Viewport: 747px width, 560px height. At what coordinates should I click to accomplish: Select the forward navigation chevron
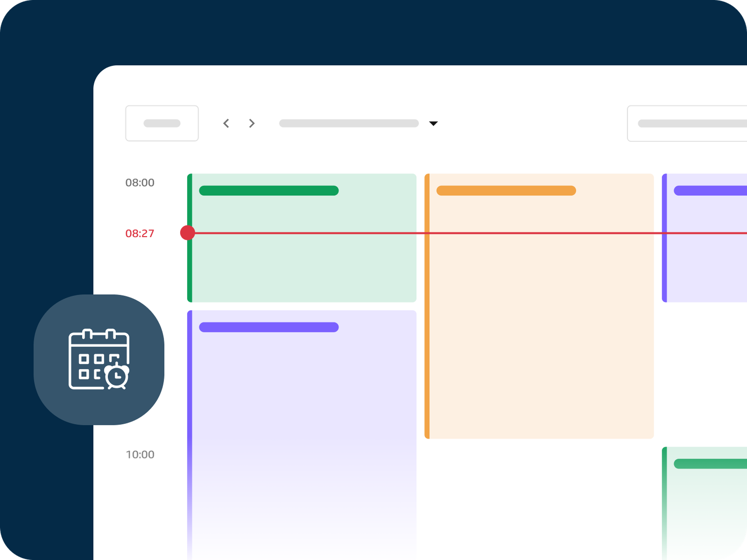252,123
